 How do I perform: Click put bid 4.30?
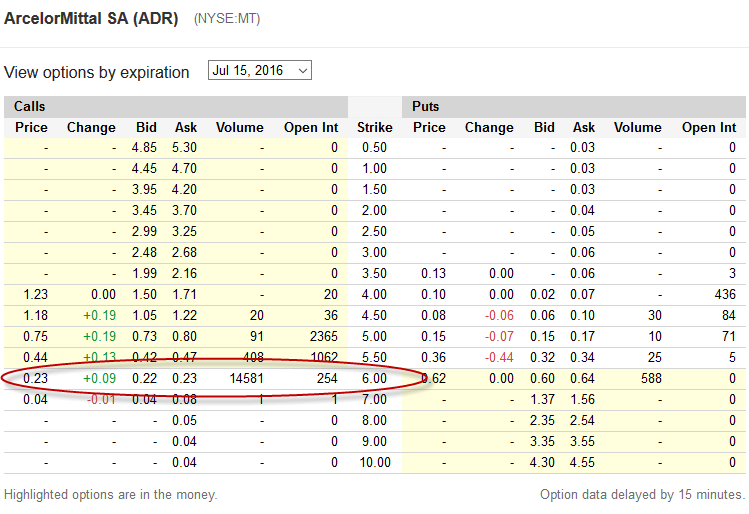542,463
